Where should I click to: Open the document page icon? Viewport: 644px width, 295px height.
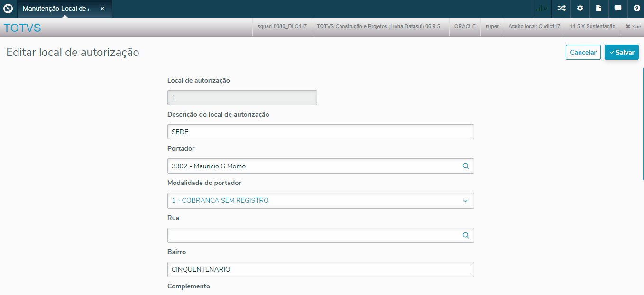click(x=599, y=9)
